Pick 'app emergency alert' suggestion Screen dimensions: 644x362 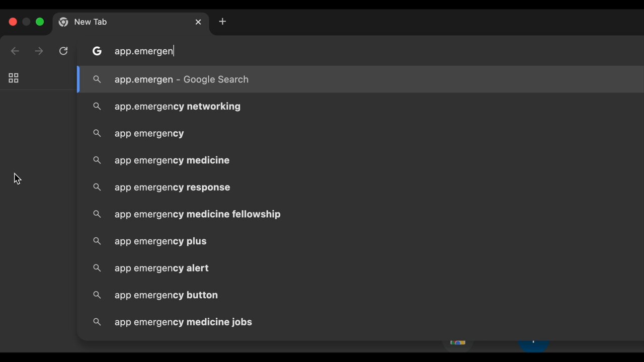(360, 268)
